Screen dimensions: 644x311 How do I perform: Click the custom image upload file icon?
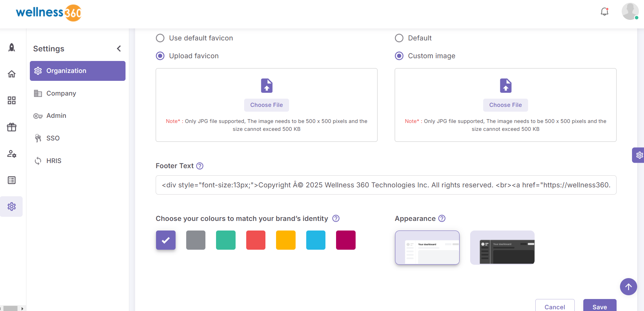coord(506,86)
